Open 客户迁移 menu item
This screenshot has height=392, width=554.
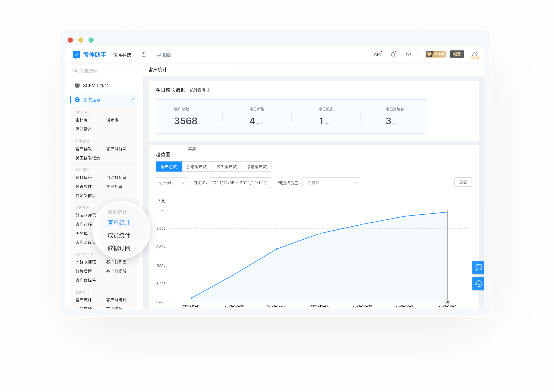(83, 224)
